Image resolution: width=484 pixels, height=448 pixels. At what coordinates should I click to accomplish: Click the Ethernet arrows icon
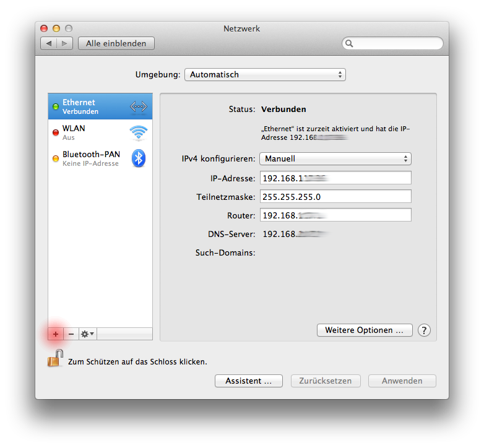(139, 106)
